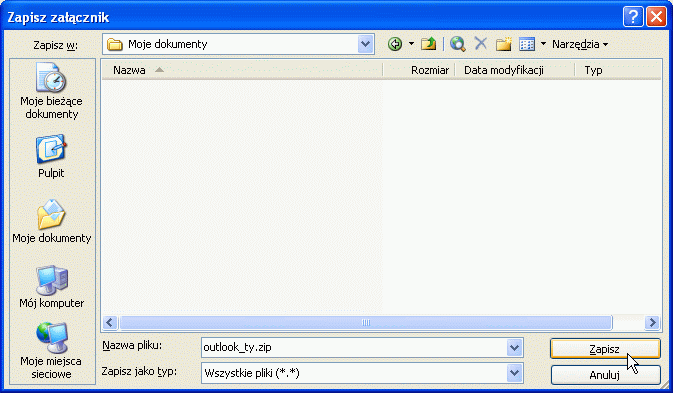Open the Back button history dropdown arrow

(411, 44)
